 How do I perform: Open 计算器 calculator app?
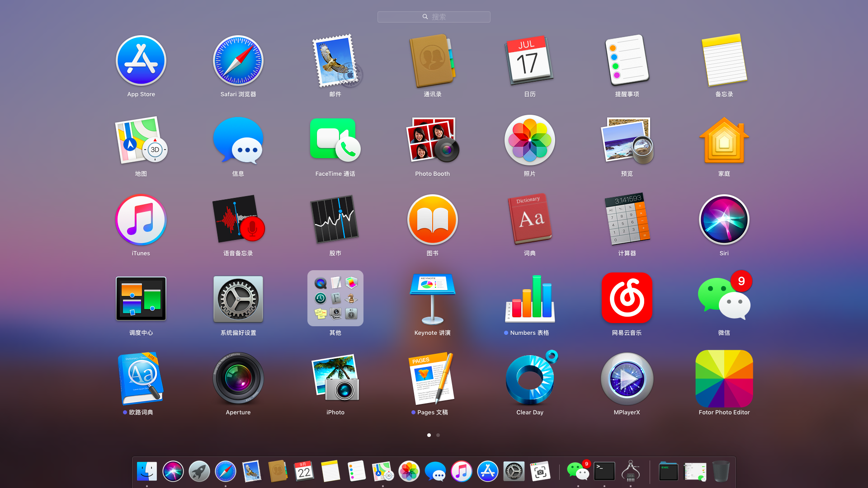[627, 220]
